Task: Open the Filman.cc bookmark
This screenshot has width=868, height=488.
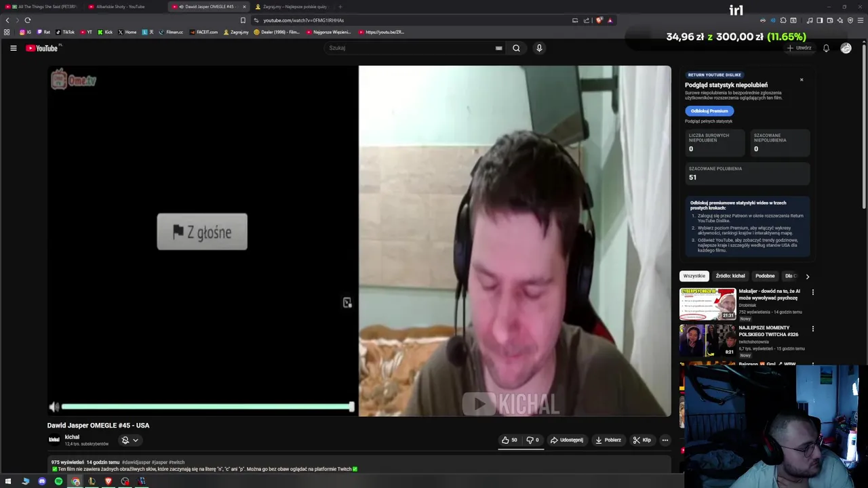Action: (171, 32)
